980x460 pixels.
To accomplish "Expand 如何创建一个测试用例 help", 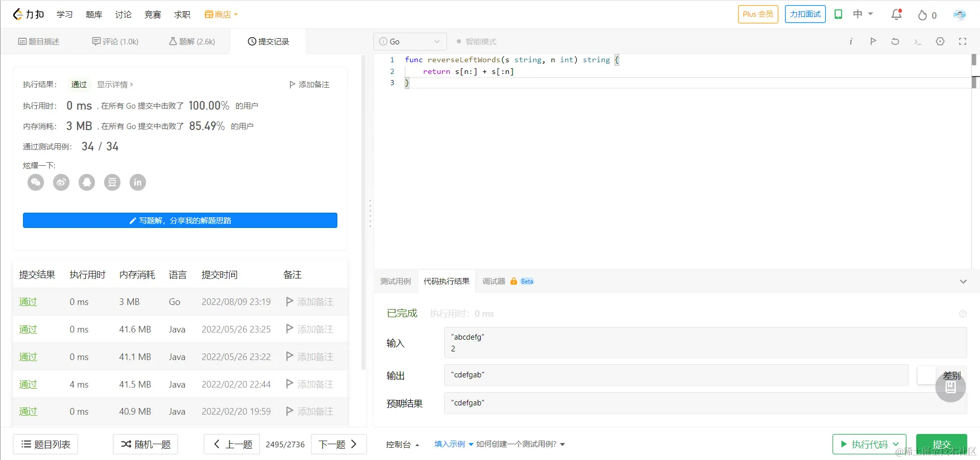I will (521, 444).
